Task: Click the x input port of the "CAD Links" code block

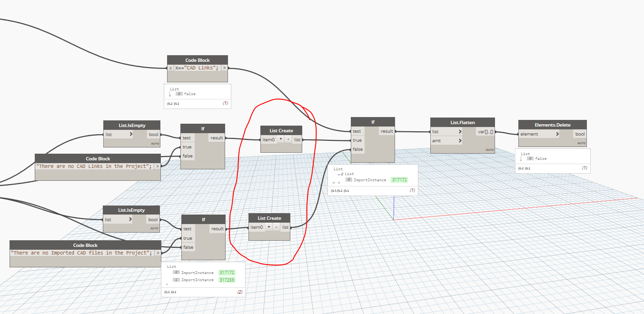Action: click(x=170, y=68)
